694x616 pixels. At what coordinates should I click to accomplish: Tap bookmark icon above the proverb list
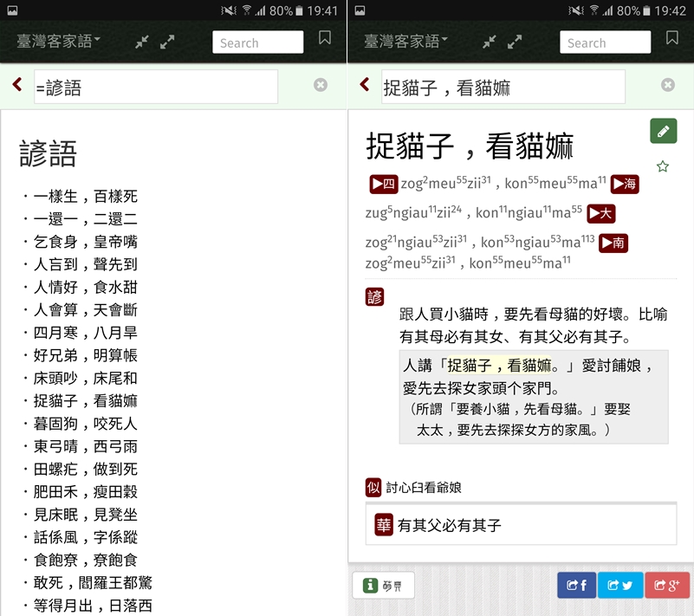coord(325,38)
